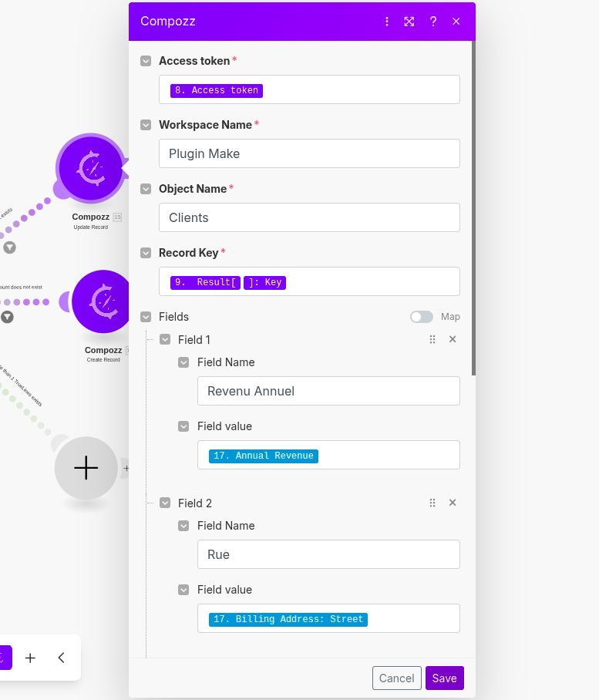
Task: Expand the filter arrow below Update Record
Action: click(8, 247)
